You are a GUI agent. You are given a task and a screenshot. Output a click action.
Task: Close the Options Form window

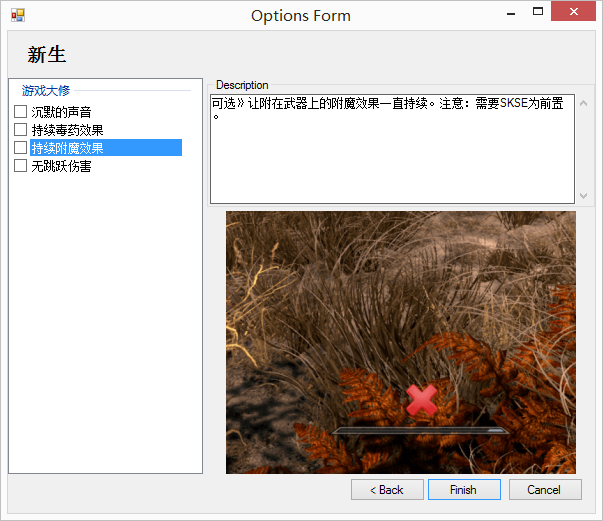pos(577,13)
